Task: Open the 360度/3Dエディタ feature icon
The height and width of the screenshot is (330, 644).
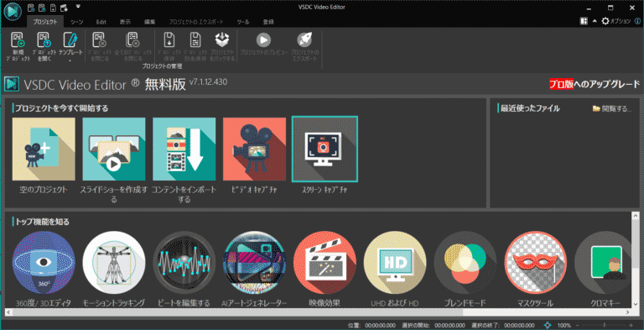Action: (x=44, y=262)
